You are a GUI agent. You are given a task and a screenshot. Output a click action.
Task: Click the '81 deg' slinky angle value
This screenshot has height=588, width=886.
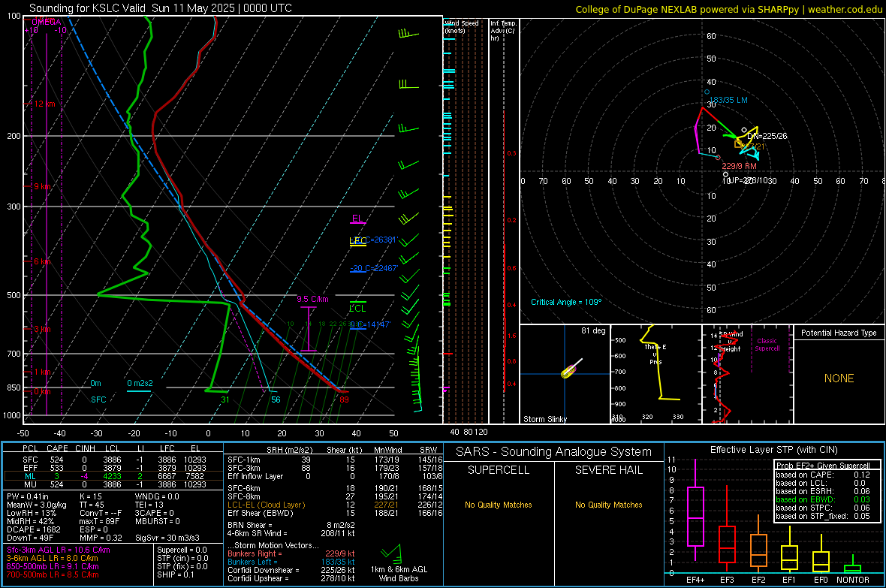pos(593,330)
